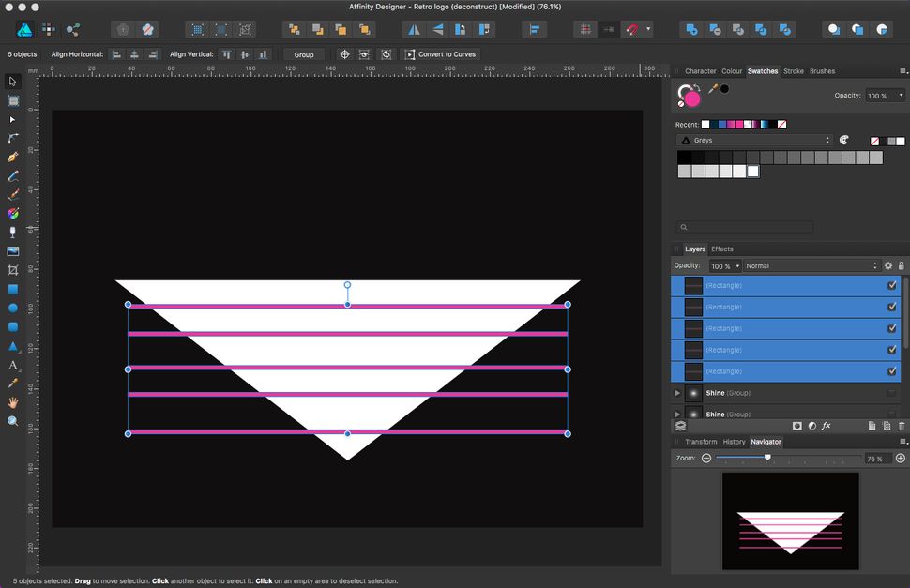Image resolution: width=910 pixels, height=588 pixels.
Task: Select the Move tool
Action: point(12,82)
